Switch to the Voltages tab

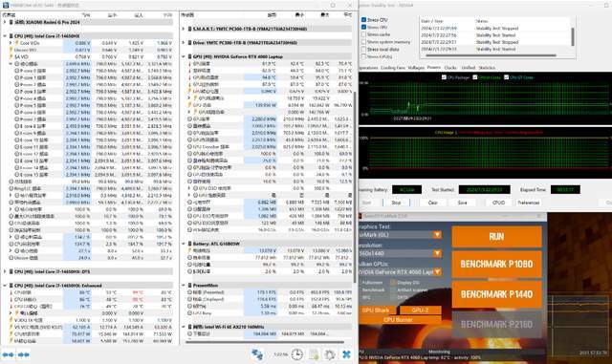416,68
